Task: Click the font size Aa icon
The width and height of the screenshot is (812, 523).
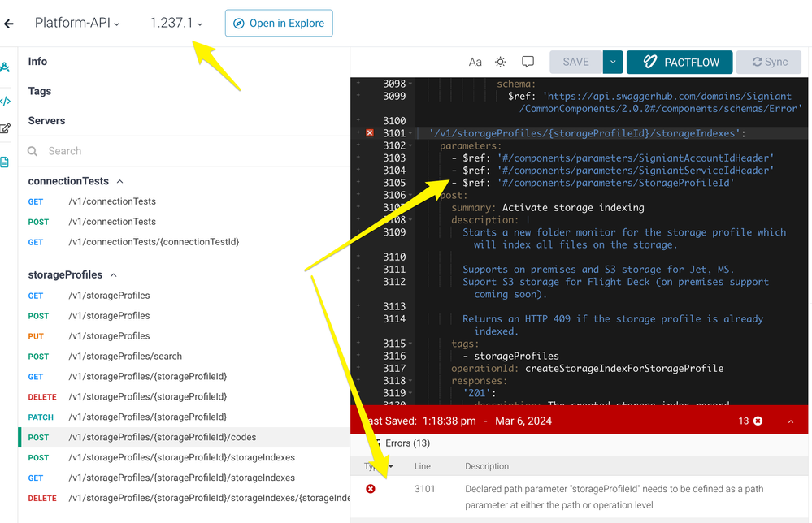Action: click(475, 62)
